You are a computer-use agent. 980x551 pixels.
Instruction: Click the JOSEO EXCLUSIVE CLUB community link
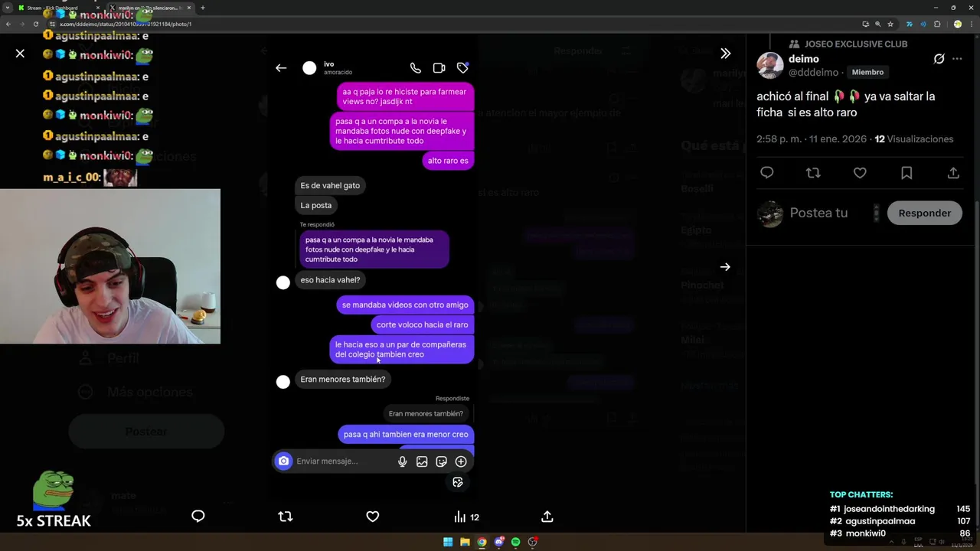click(x=855, y=44)
